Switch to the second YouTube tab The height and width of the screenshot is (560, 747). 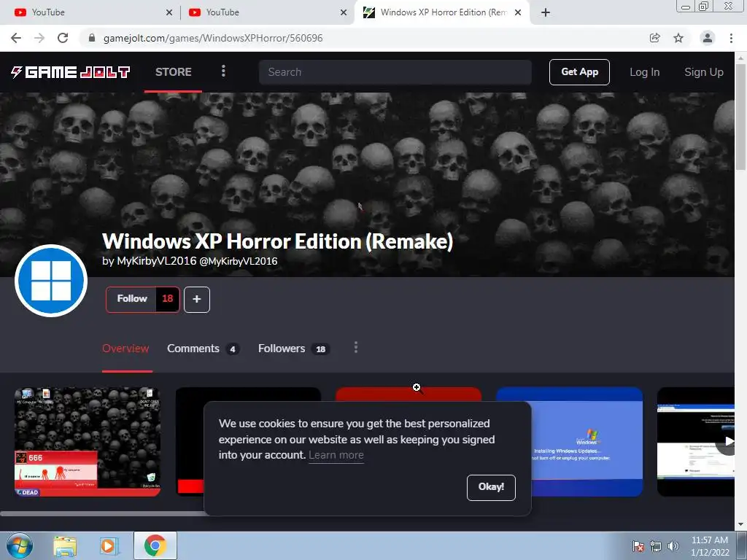267,12
